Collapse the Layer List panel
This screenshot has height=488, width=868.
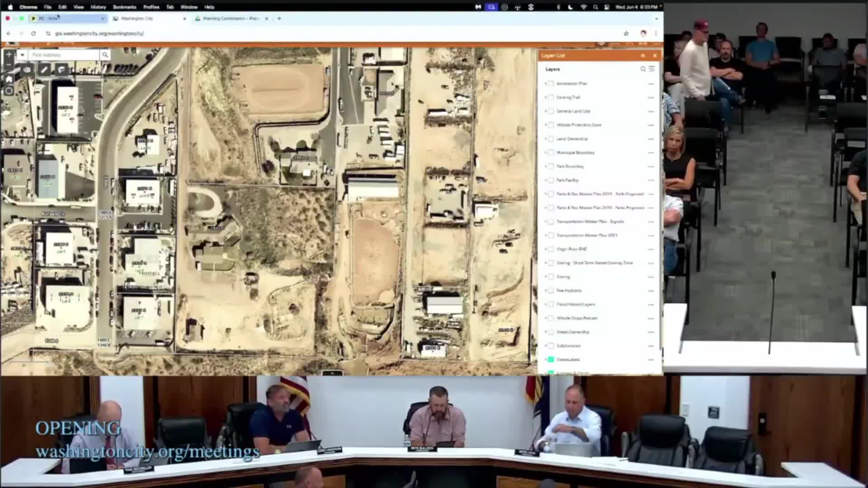point(642,56)
